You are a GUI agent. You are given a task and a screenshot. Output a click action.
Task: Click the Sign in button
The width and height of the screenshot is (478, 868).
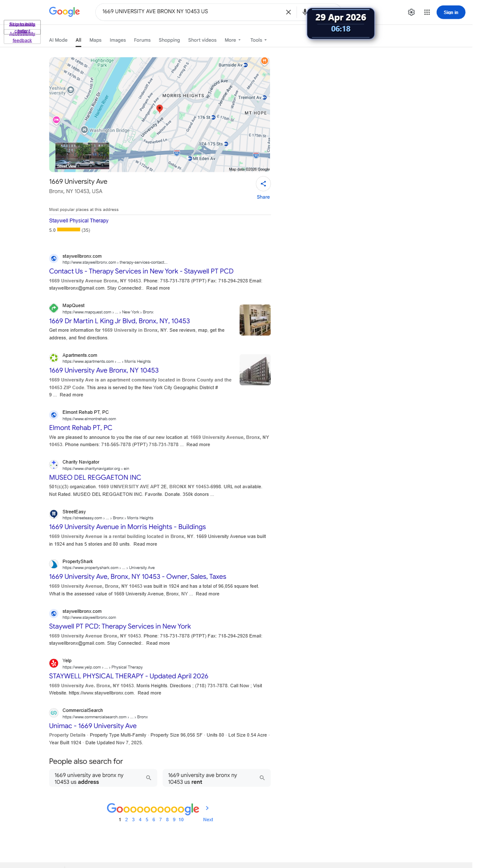tap(451, 12)
